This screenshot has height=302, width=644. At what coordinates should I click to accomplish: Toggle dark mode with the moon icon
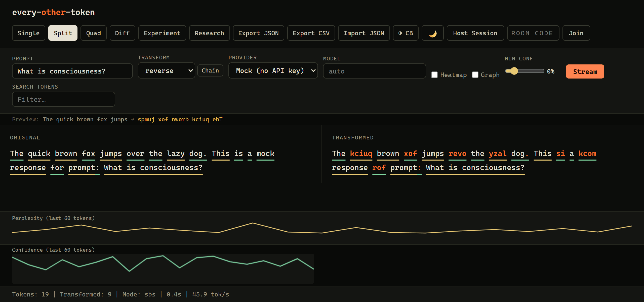pyautogui.click(x=432, y=33)
